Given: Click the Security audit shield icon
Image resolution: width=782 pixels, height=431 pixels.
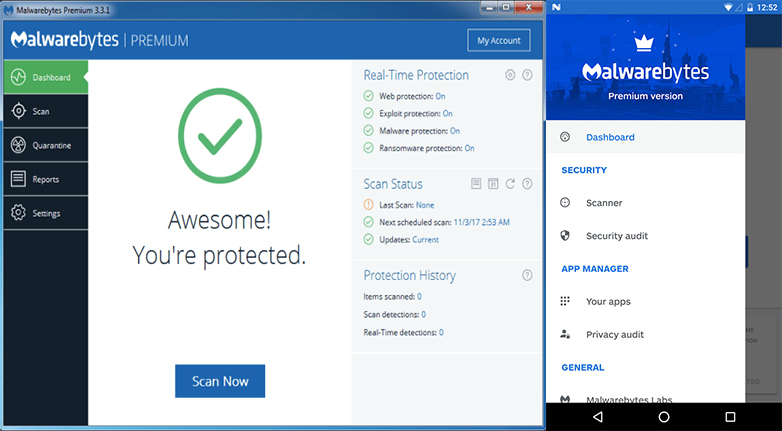Looking at the screenshot, I should [565, 235].
